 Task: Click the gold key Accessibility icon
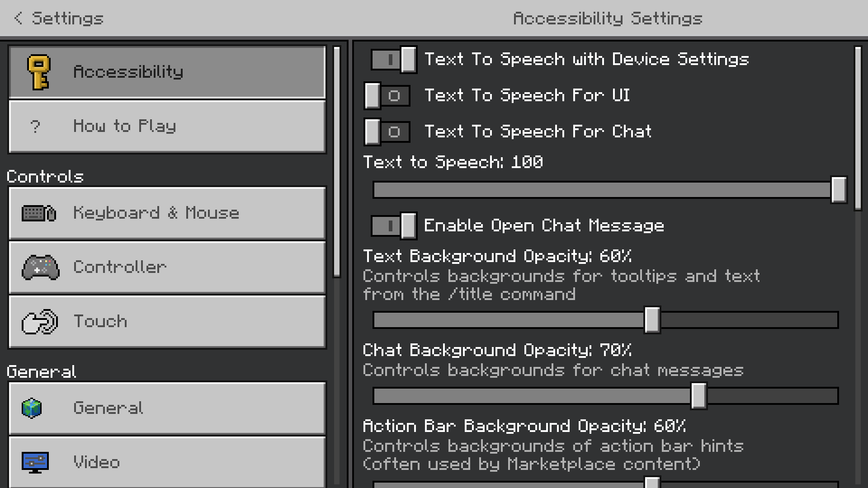tap(38, 72)
